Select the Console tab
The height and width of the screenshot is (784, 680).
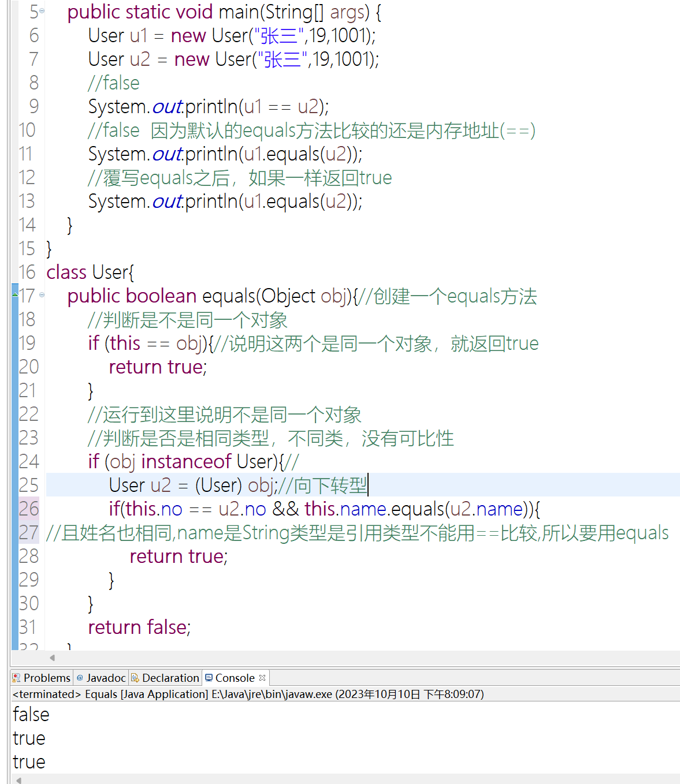click(233, 678)
